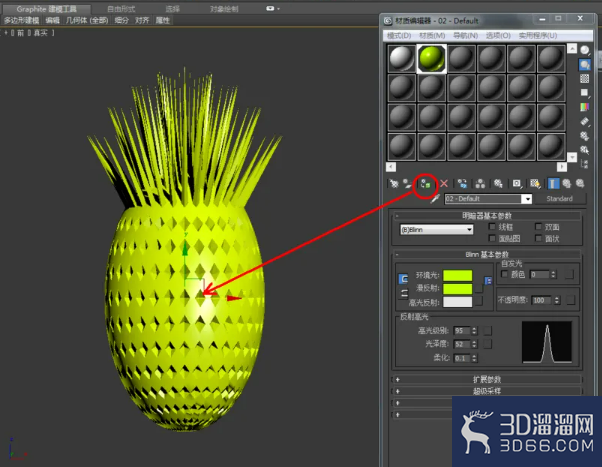
Task: Toggle diffuse-specular color lock button
Action: (x=404, y=294)
